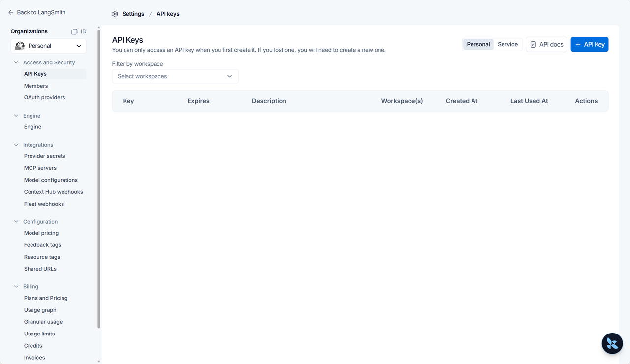Select API Keys in sidebar
Viewport: 630px width, 364px height.
[53, 74]
